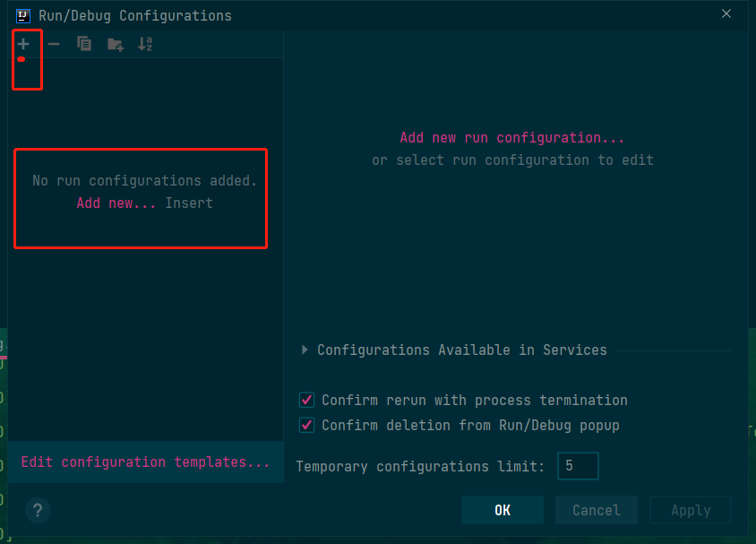Viewport: 756px width, 544px height.
Task: Click the Copy Configuration icon
Action: pos(84,44)
